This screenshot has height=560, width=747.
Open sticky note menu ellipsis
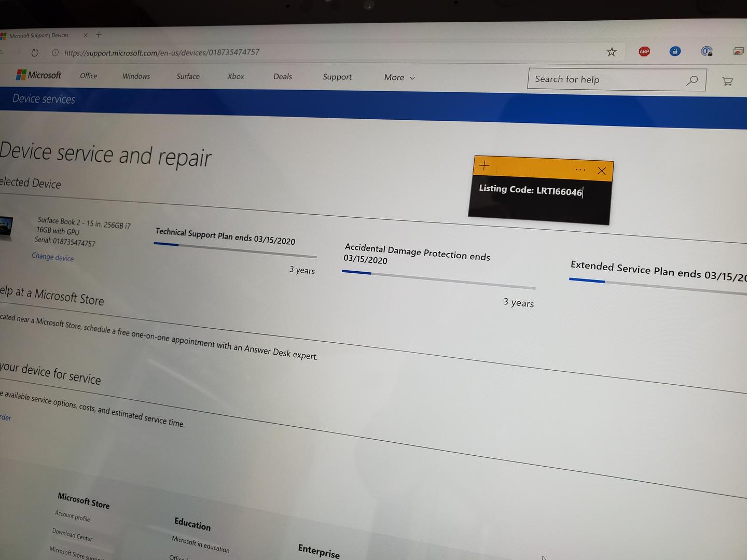click(x=580, y=170)
